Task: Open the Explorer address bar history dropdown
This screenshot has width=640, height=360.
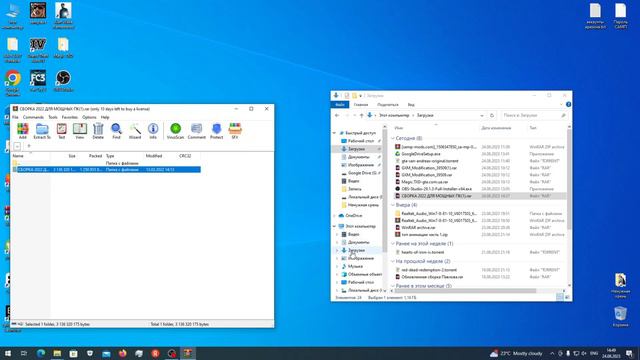Action: tap(482, 116)
